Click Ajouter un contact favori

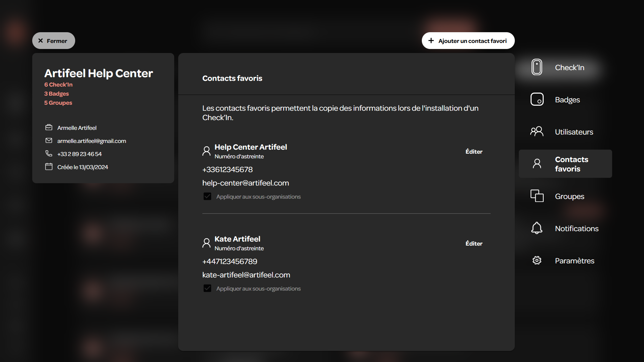tap(468, 41)
